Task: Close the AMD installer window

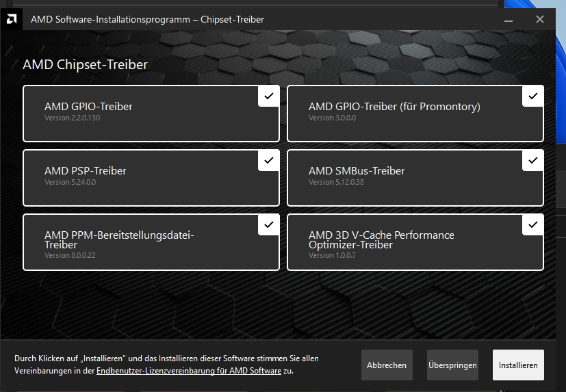Action: tap(539, 19)
